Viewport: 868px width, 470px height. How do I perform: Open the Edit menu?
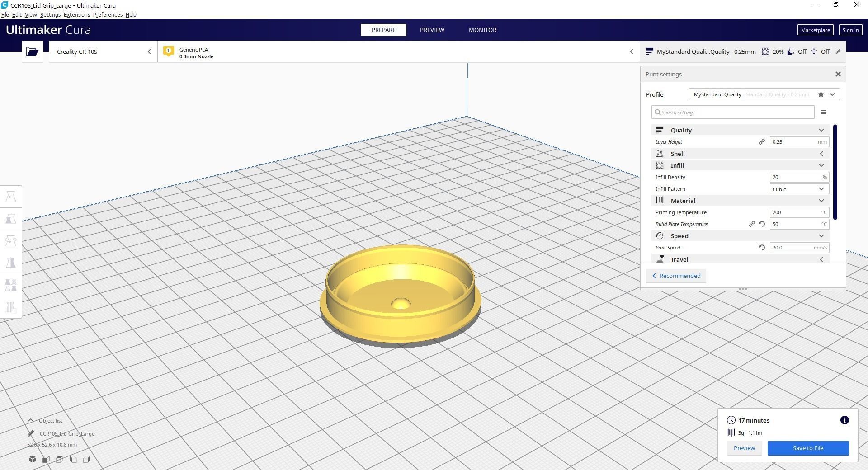click(17, 14)
